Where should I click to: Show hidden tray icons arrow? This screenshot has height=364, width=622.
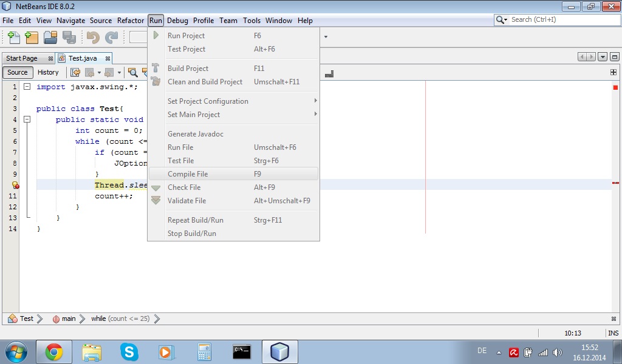point(499,352)
